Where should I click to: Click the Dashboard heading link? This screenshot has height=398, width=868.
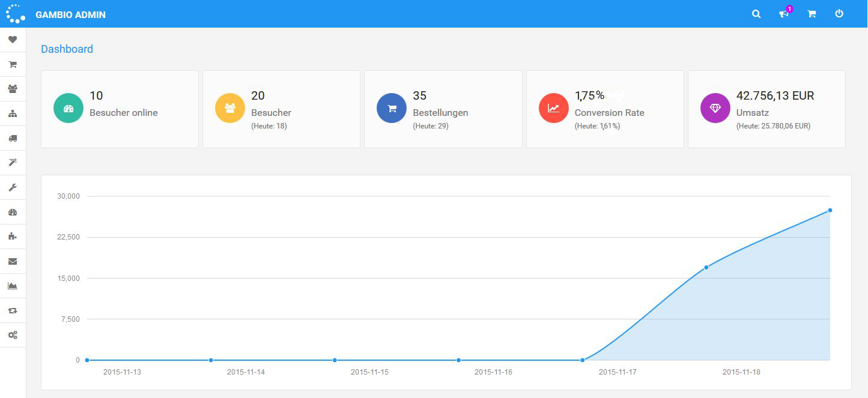click(x=67, y=49)
